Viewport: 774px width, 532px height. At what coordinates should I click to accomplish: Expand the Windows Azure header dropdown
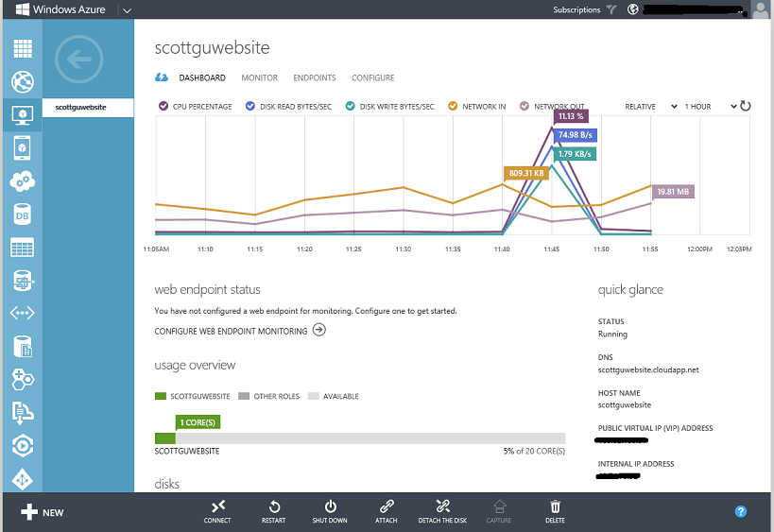(x=127, y=10)
